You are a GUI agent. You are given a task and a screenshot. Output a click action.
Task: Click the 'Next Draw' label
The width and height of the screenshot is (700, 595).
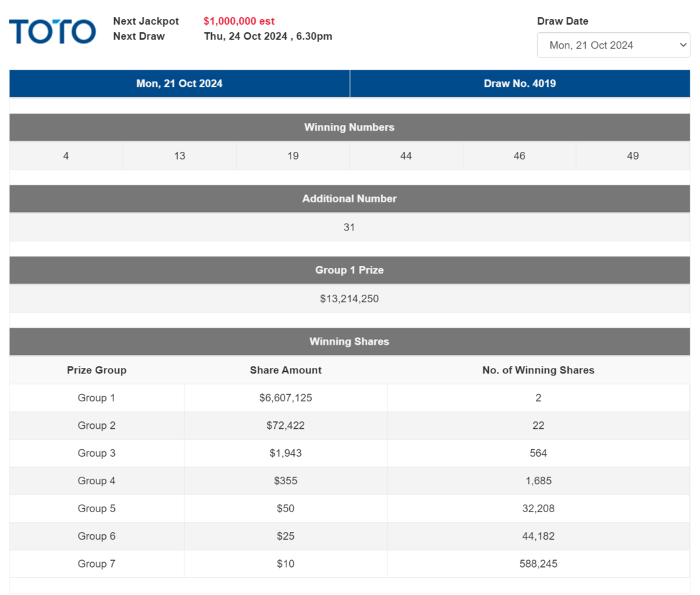click(139, 36)
